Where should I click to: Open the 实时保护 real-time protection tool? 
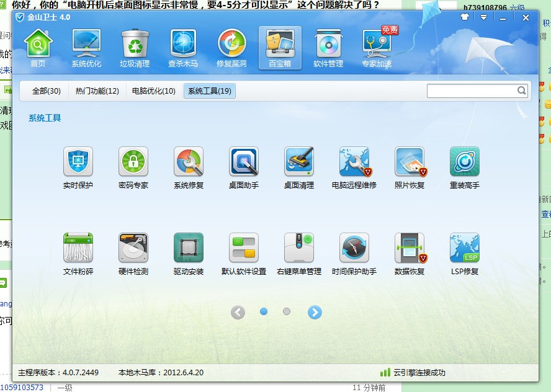pyautogui.click(x=78, y=162)
